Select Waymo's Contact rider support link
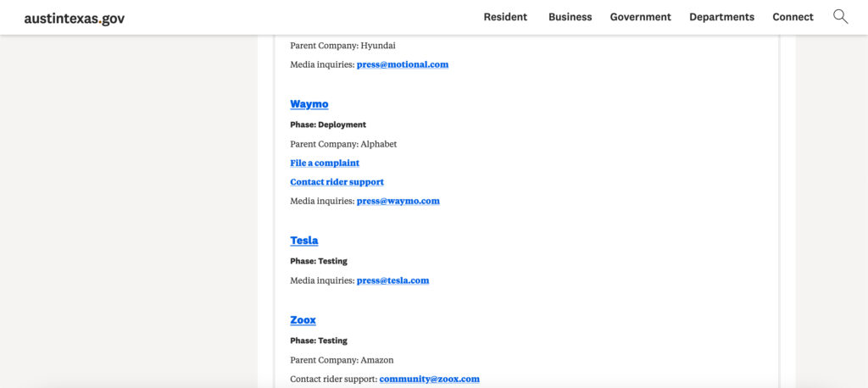Viewport: 868px width, 388px height. (337, 181)
